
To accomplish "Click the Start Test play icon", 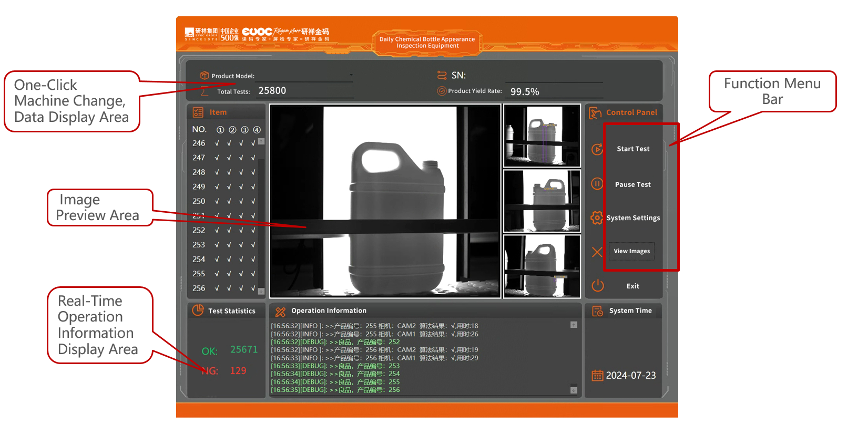I will [x=597, y=149].
